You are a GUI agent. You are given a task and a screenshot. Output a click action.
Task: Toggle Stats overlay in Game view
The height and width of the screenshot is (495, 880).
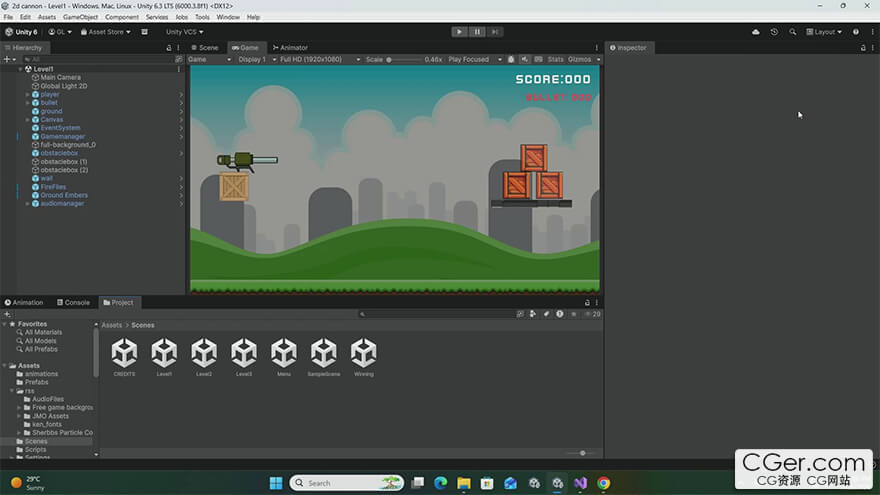(x=556, y=59)
